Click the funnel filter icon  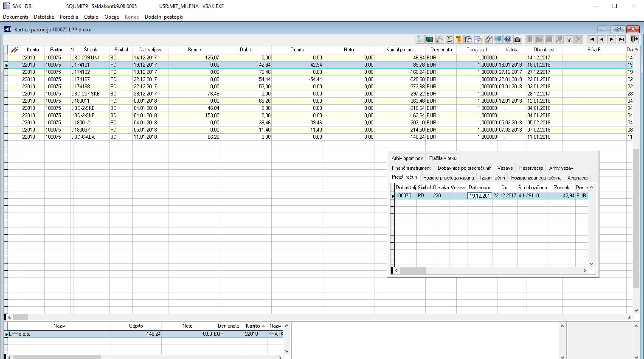coord(569,39)
